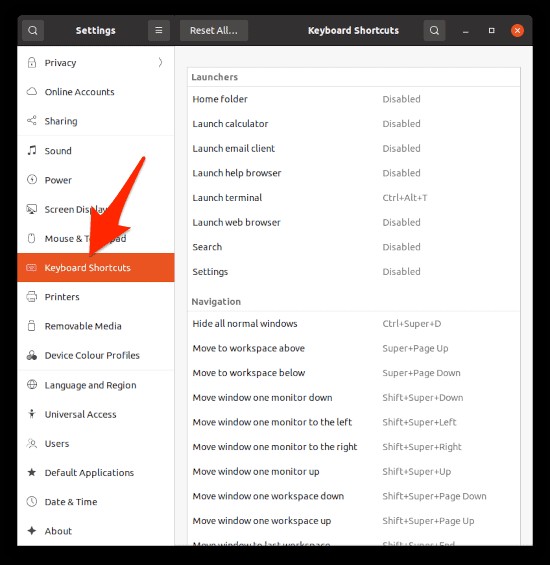Select Keyboard Shortcuts in the sidebar
The width and height of the screenshot is (550, 565).
[96, 267]
